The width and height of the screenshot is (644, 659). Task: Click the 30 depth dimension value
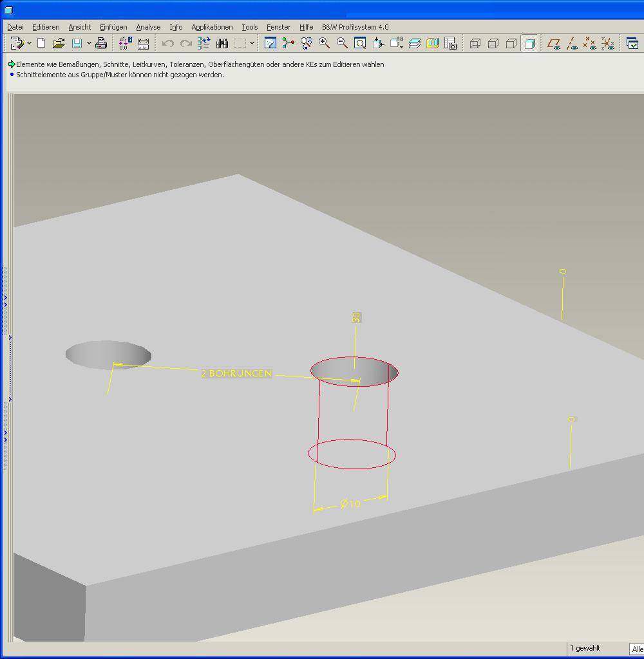(x=356, y=317)
